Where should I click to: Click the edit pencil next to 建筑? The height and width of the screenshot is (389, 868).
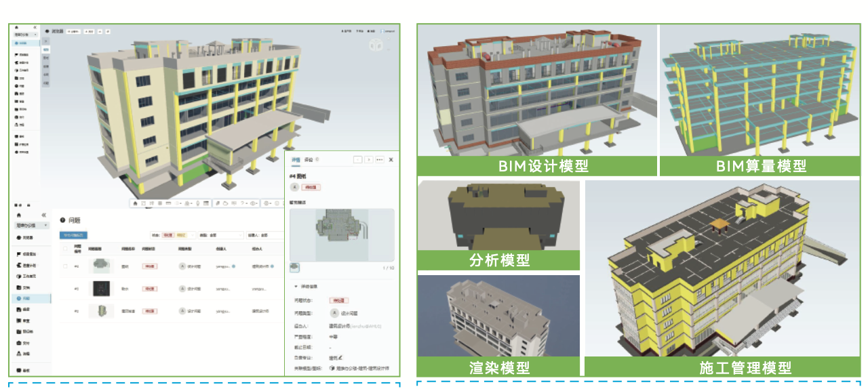(340, 357)
